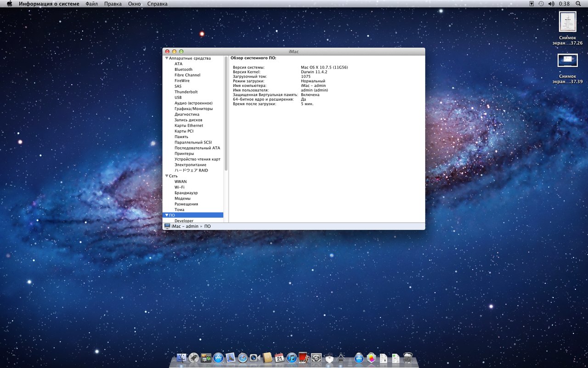Select WWAN in the sidebar
588x368 pixels.
click(x=181, y=181)
